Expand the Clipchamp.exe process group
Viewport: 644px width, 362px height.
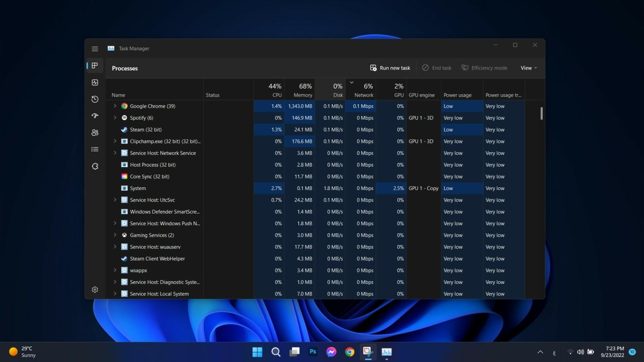115,141
